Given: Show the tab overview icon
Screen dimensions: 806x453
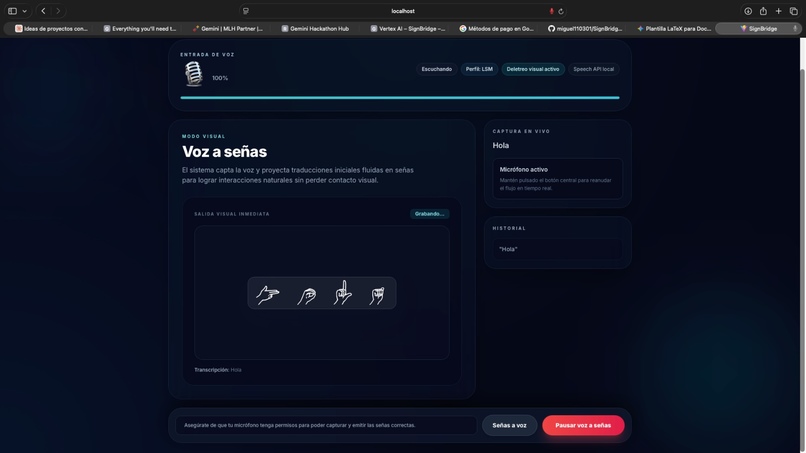Looking at the screenshot, I should click(794, 11).
